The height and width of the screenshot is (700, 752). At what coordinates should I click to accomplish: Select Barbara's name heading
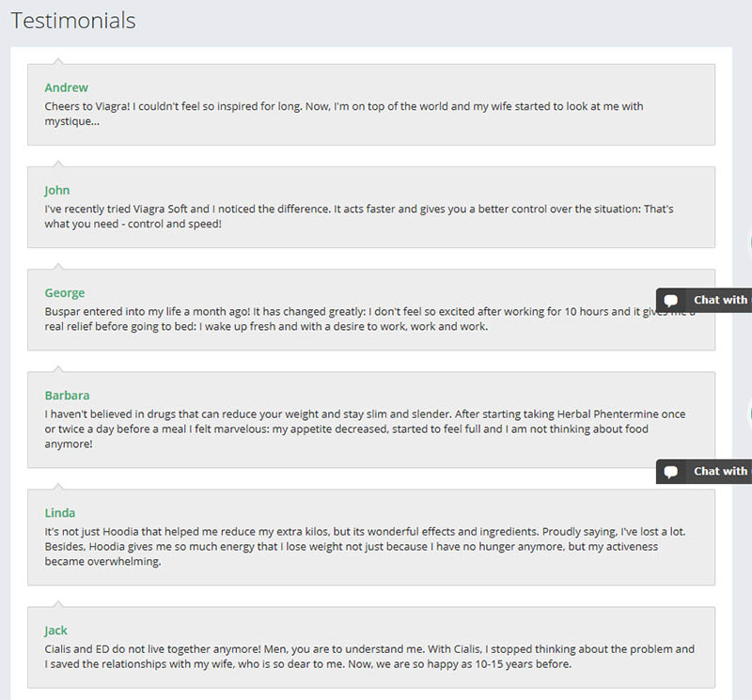pyautogui.click(x=68, y=396)
